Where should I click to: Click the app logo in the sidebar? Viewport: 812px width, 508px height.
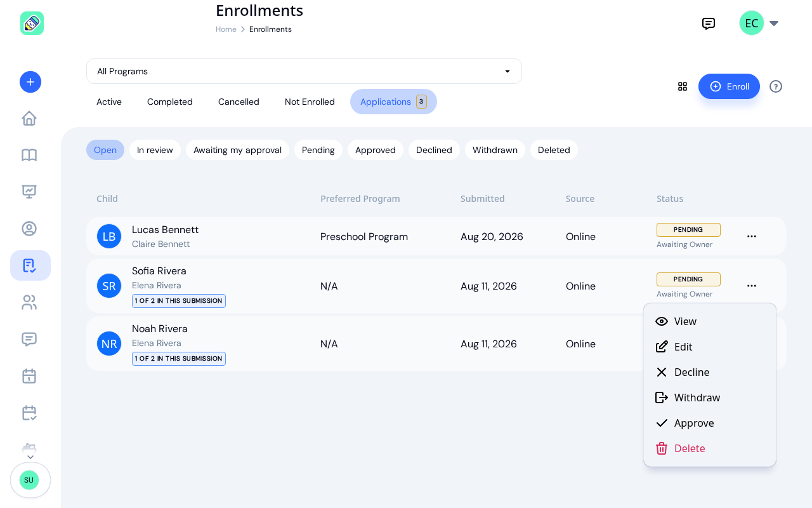click(x=32, y=23)
